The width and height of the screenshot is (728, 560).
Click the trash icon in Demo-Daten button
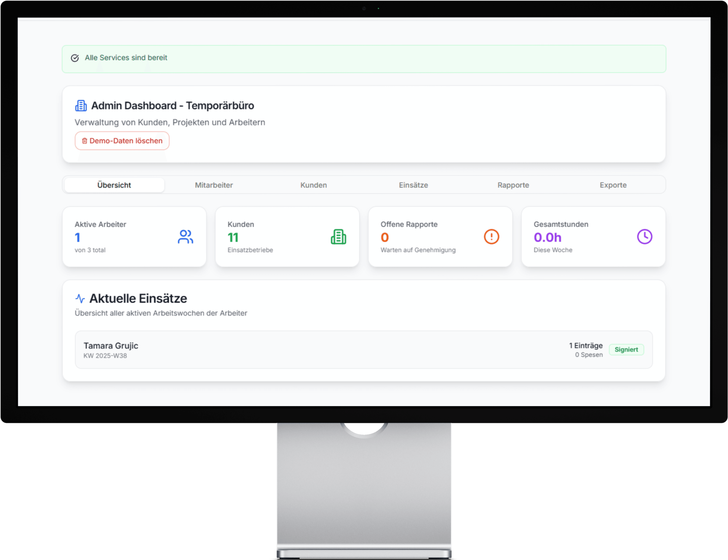tap(85, 141)
